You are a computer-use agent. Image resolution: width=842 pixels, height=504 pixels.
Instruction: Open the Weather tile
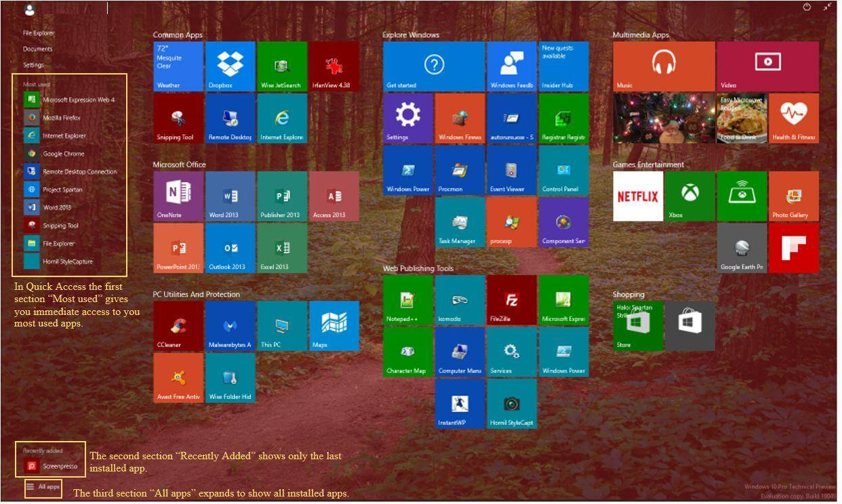pos(178,66)
